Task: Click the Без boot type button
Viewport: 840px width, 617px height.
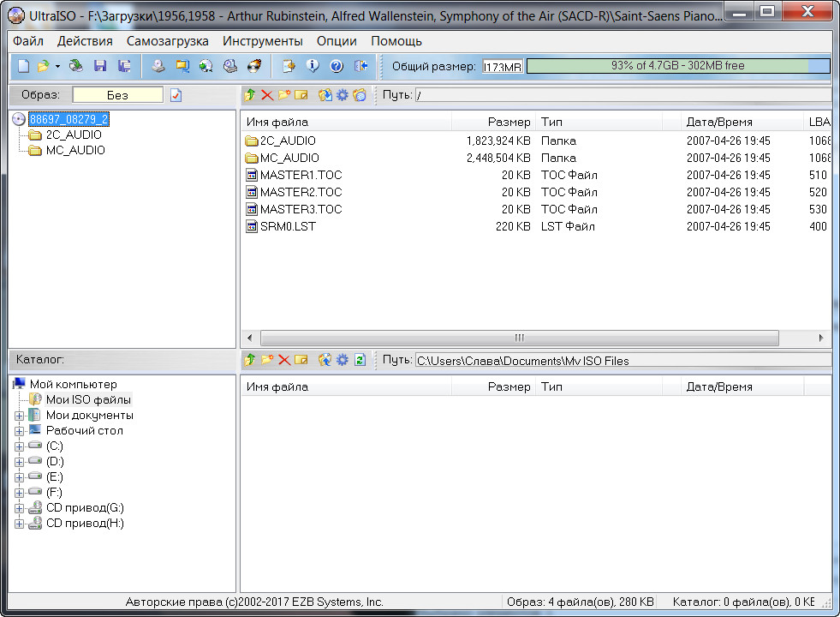Action: click(117, 95)
